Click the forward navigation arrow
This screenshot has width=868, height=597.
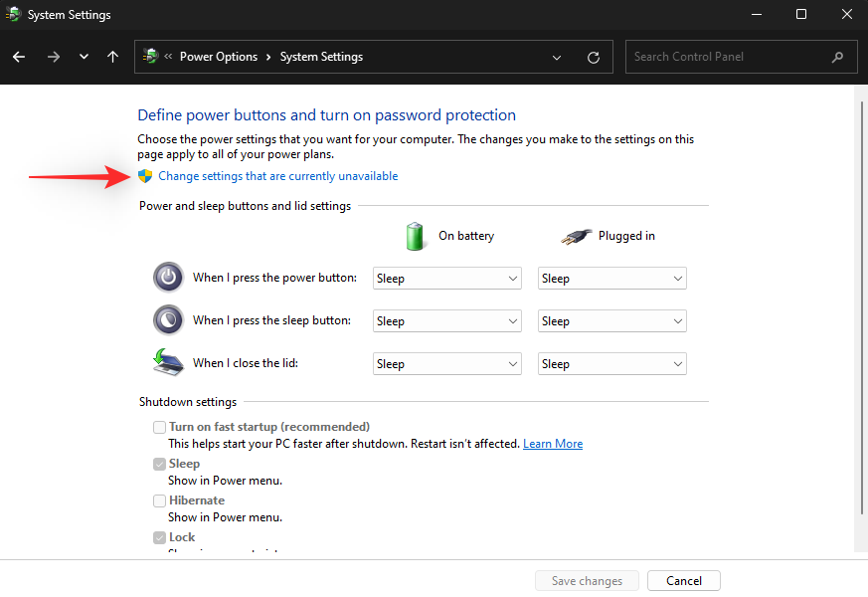(x=53, y=57)
